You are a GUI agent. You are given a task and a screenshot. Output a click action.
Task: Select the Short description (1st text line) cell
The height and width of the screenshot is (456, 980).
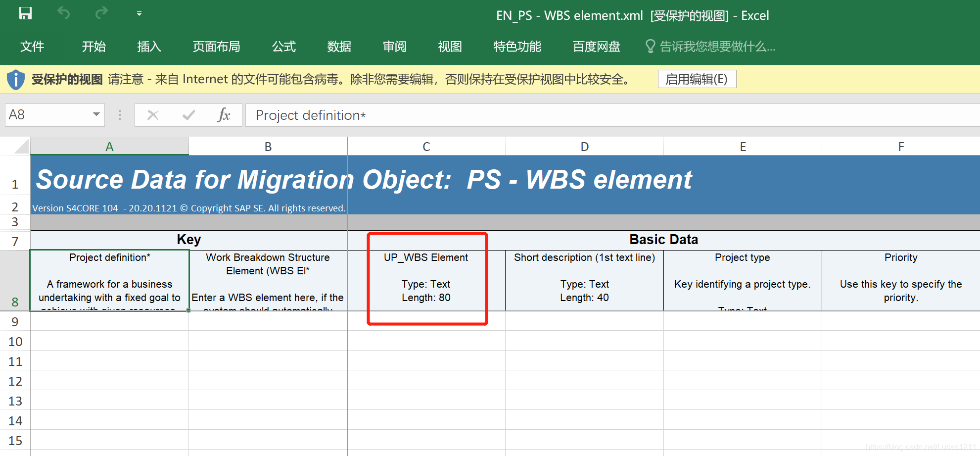coord(584,281)
